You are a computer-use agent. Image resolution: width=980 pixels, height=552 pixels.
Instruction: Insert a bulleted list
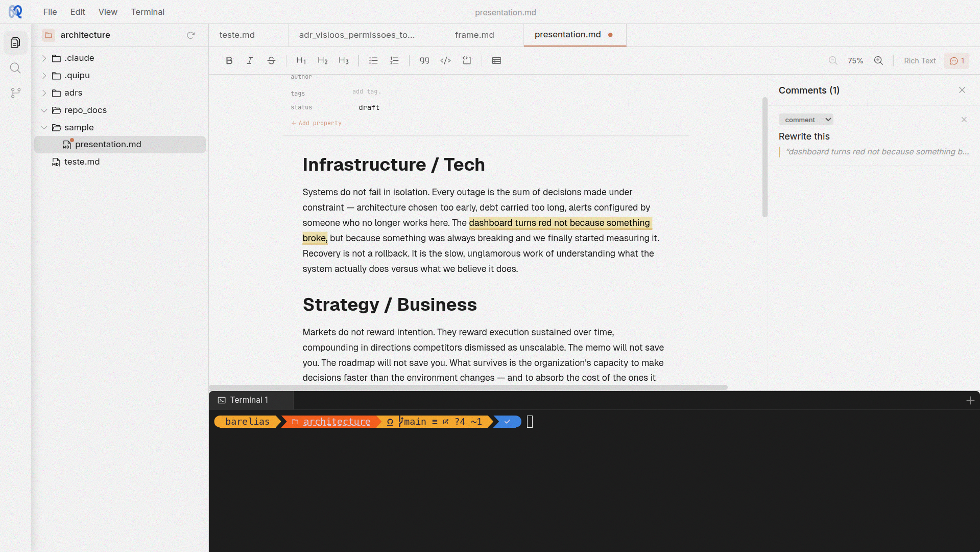tap(373, 60)
